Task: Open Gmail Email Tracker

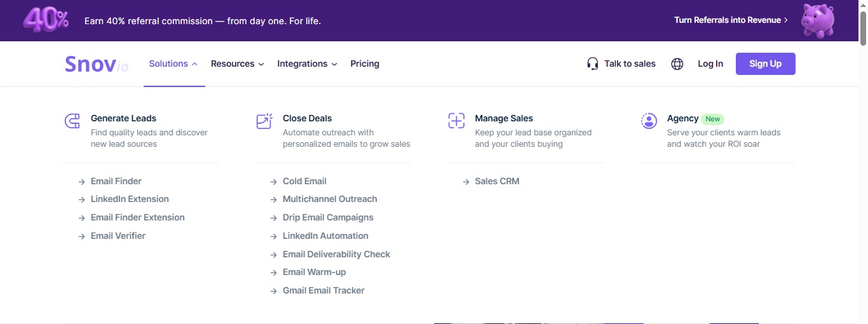Action: (323, 290)
